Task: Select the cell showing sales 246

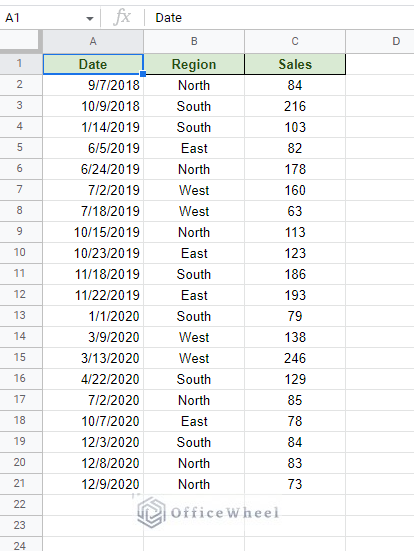Action: click(295, 358)
